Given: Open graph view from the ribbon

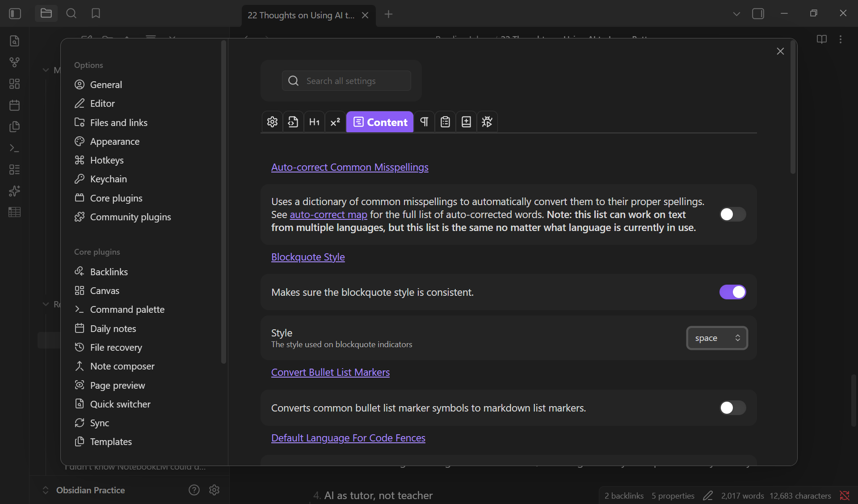Looking at the screenshot, I should pos(14,63).
